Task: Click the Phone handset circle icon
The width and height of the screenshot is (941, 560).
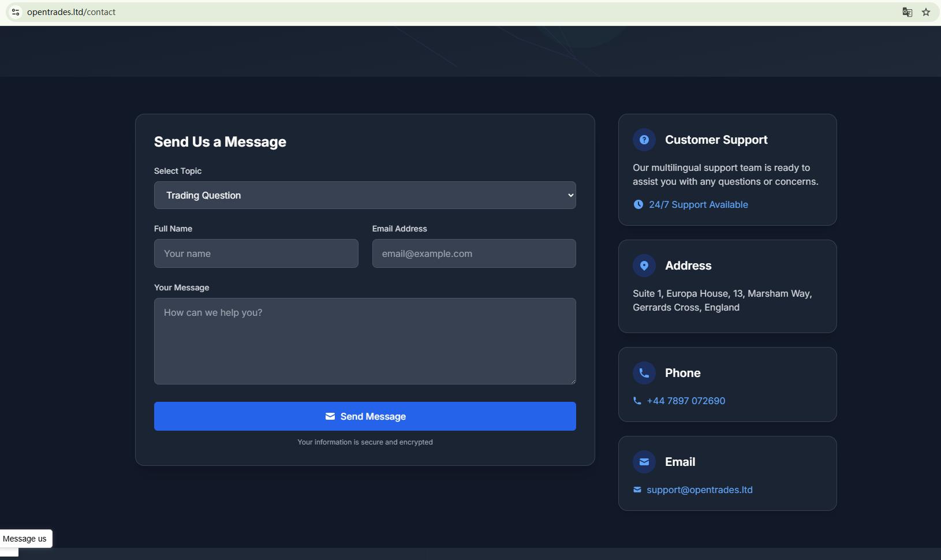Action: click(x=644, y=373)
